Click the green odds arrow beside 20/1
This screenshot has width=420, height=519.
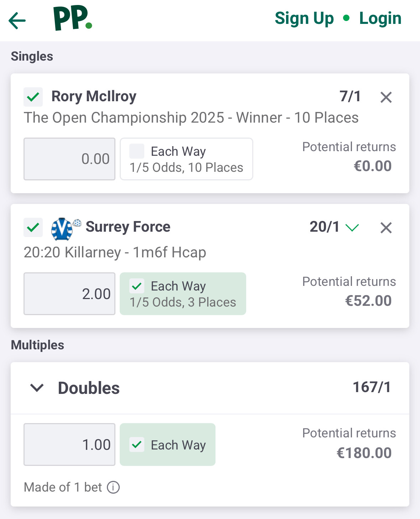click(x=352, y=227)
